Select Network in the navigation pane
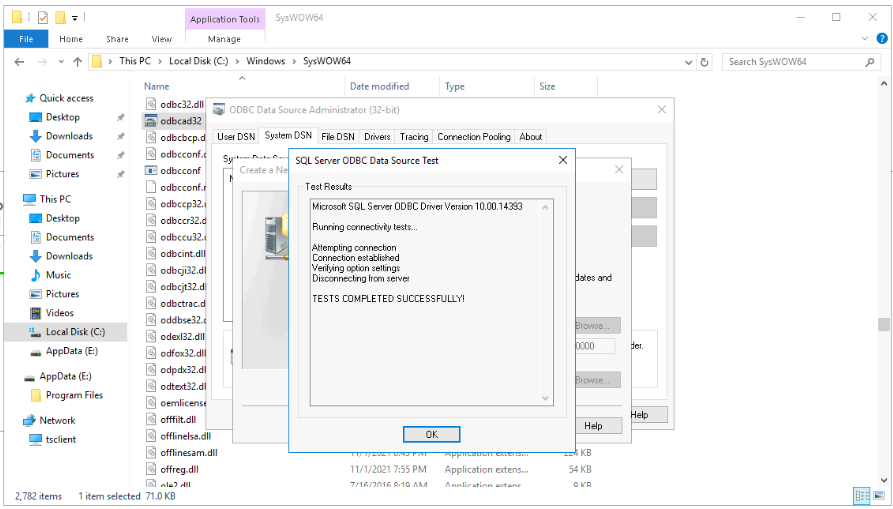893x509 pixels. (x=57, y=420)
